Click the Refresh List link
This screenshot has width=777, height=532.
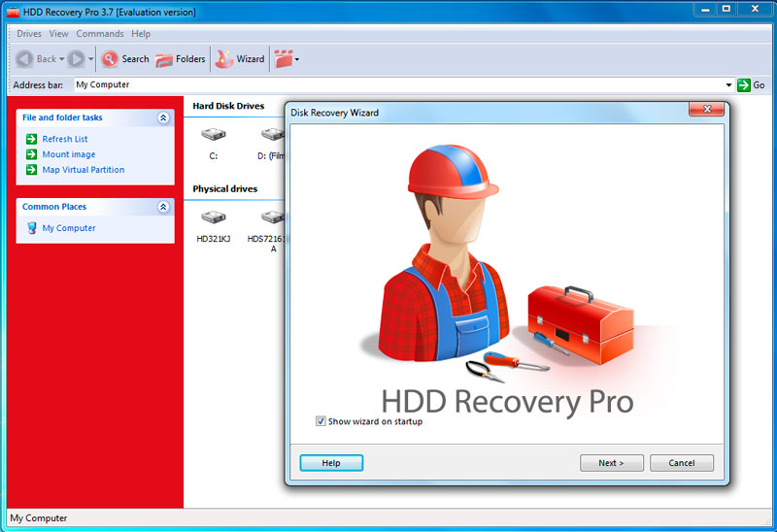point(65,139)
